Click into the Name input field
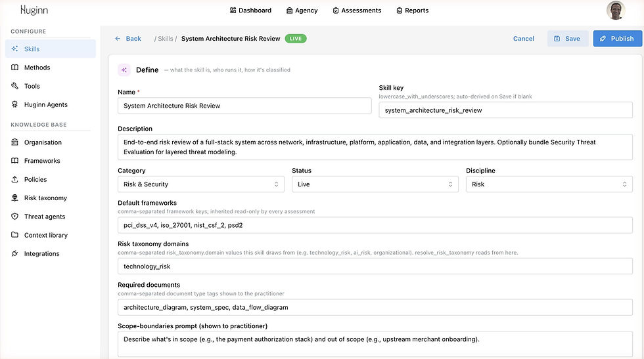 pyautogui.click(x=244, y=106)
